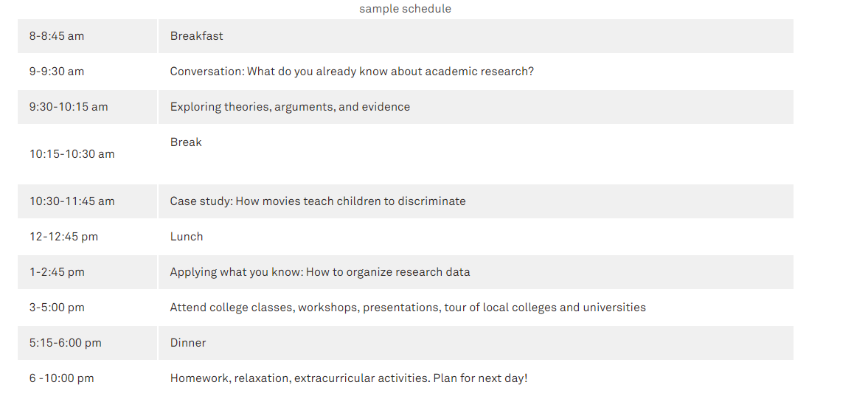Click "Applying what you know" entry
The image size is (868, 399).
(320, 272)
